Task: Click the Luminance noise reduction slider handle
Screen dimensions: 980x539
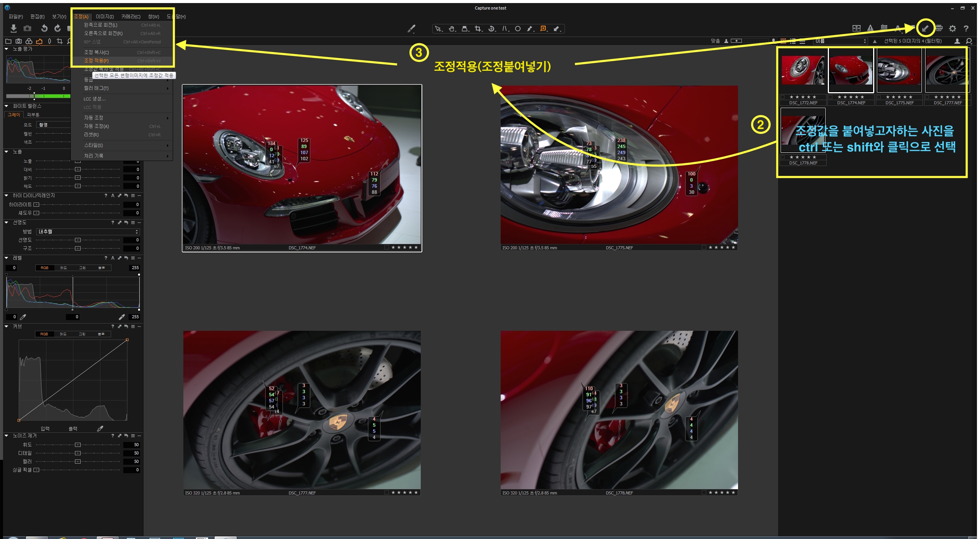Action: [x=78, y=445]
